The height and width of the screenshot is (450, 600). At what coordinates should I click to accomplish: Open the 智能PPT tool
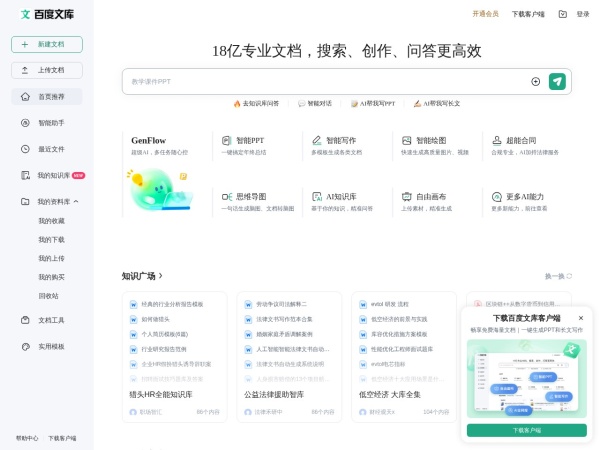pyautogui.click(x=244, y=145)
